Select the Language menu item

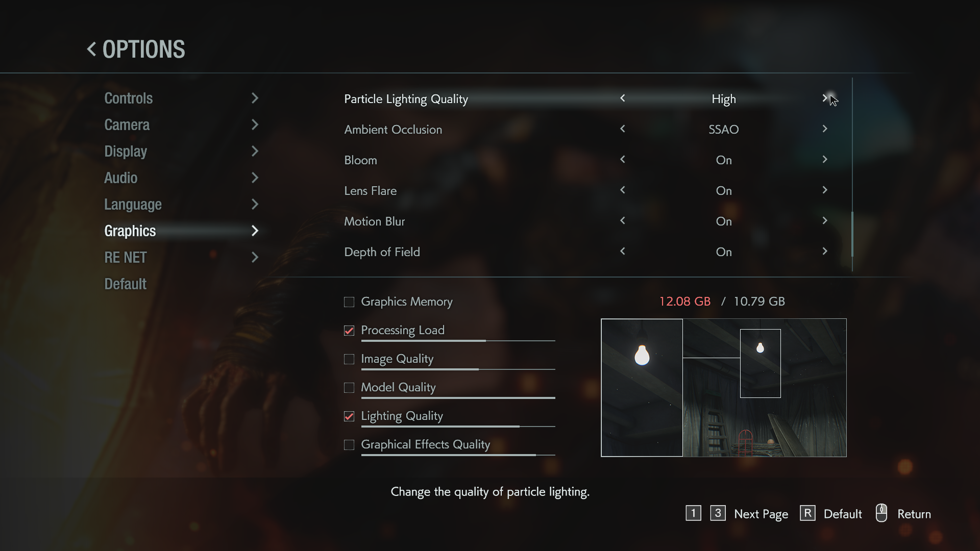click(x=133, y=204)
